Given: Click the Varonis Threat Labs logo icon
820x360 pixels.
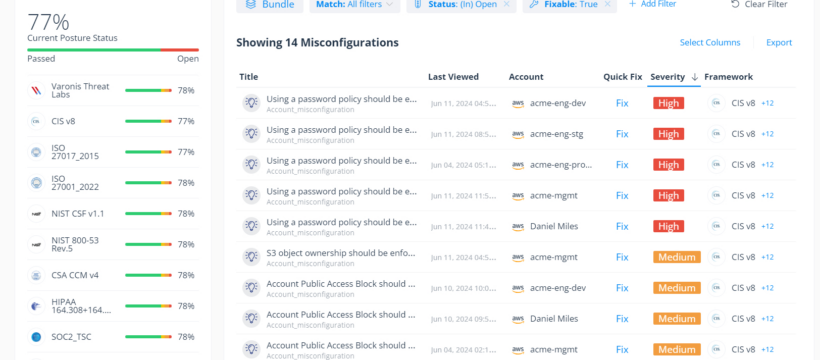Looking at the screenshot, I should (36, 91).
